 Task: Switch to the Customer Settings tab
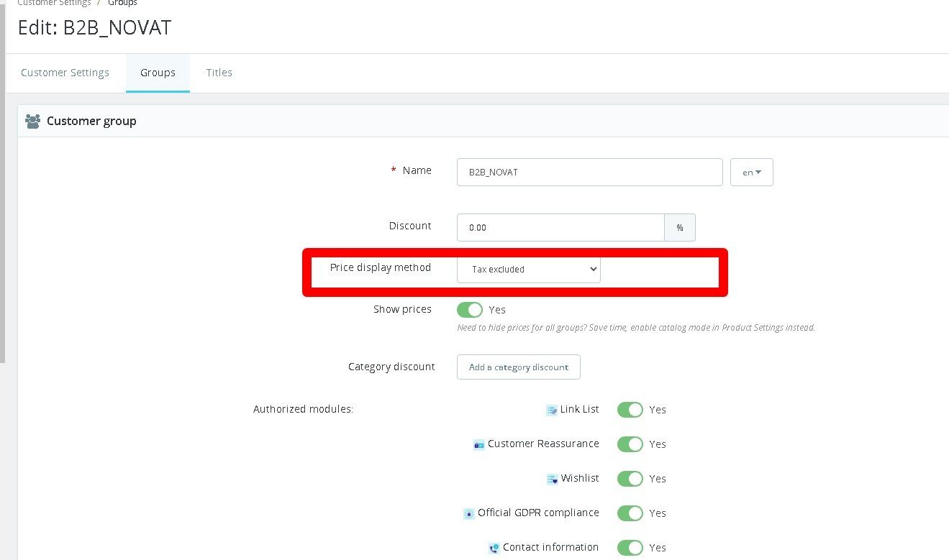point(65,73)
